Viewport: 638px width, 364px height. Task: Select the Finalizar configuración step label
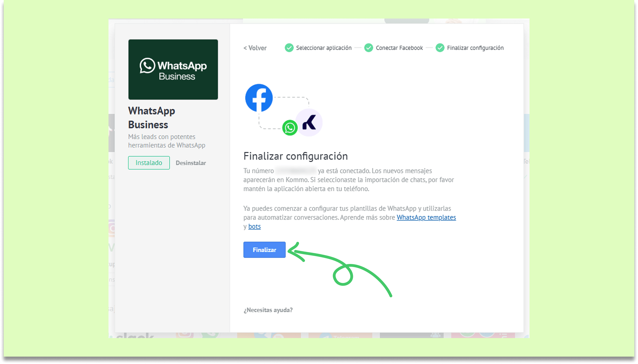point(475,48)
